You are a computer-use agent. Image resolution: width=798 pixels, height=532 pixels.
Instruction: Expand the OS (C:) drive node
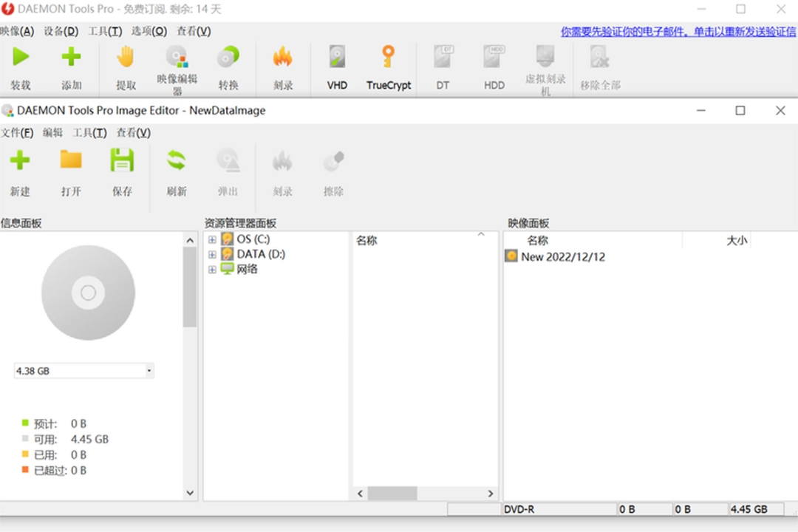(x=213, y=239)
